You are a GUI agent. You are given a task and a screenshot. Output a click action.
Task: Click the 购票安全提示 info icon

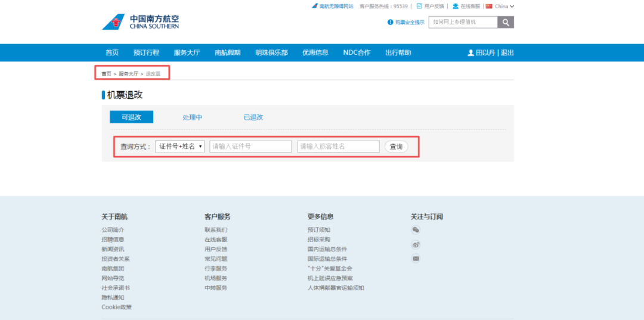tap(391, 22)
